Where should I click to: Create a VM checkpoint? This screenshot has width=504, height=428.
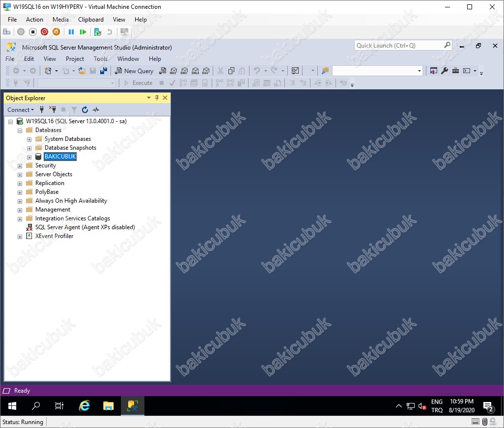(98, 32)
